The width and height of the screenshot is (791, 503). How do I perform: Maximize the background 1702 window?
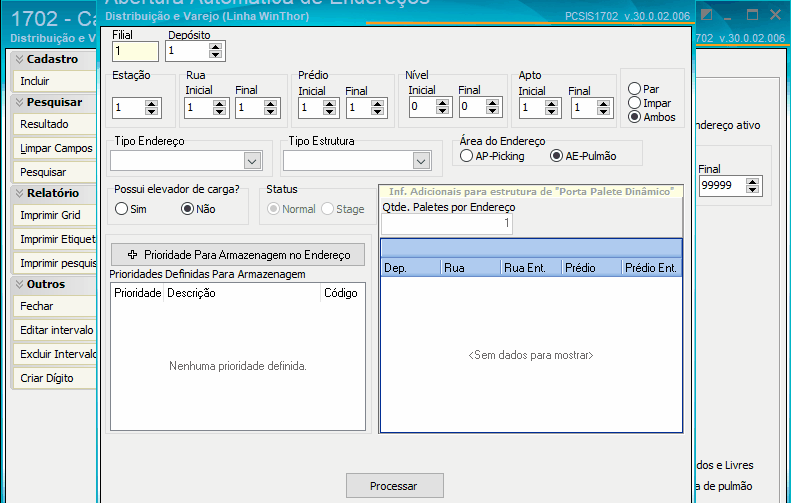coord(752,15)
